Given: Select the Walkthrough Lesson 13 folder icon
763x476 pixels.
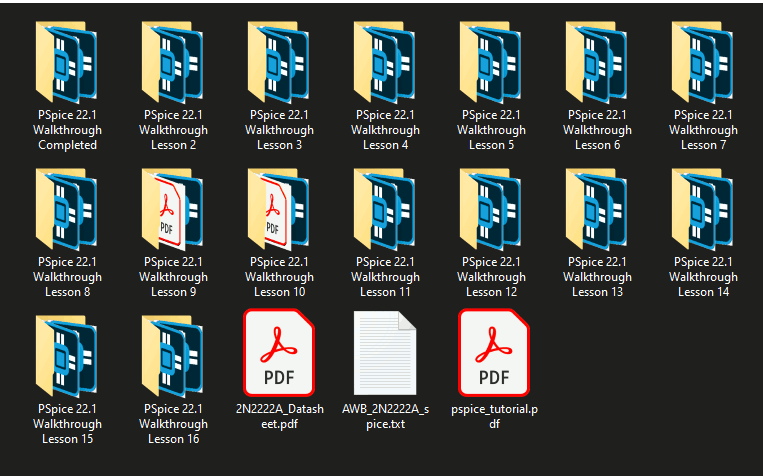Looking at the screenshot, I should pyautogui.click(x=597, y=209).
